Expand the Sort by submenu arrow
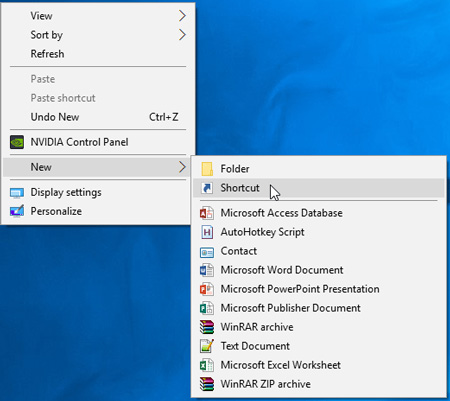The width and height of the screenshot is (450, 401). tap(182, 35)
